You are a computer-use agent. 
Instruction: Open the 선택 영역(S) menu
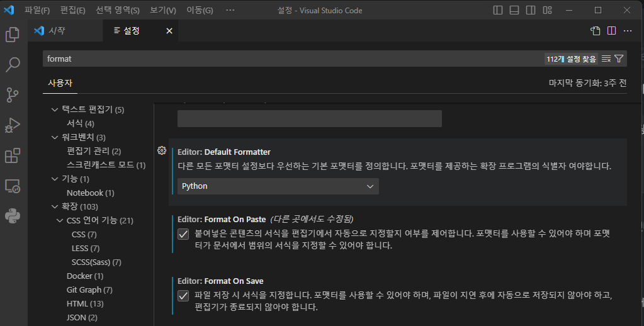coord(118,10)
